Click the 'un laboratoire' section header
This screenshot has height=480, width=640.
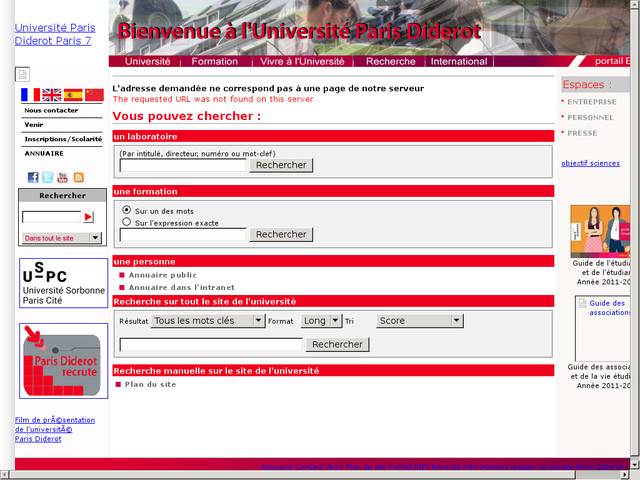(333, 136)
